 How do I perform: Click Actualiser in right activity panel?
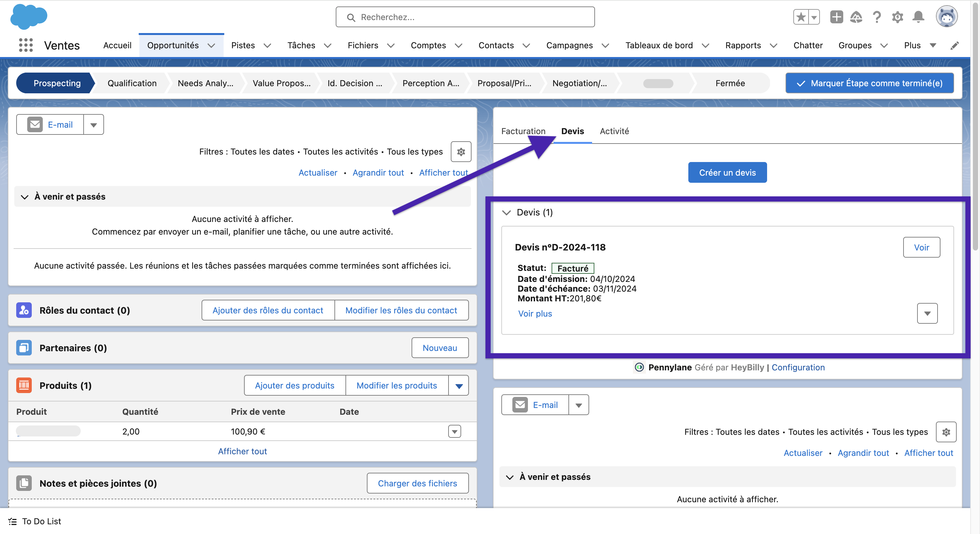click(803, 453)
